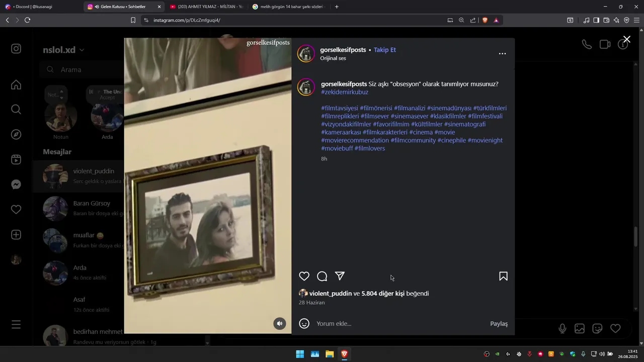Screen dimensions: 644x362
Task: Follow the account with Takip Et
Action: click(384, 50)
